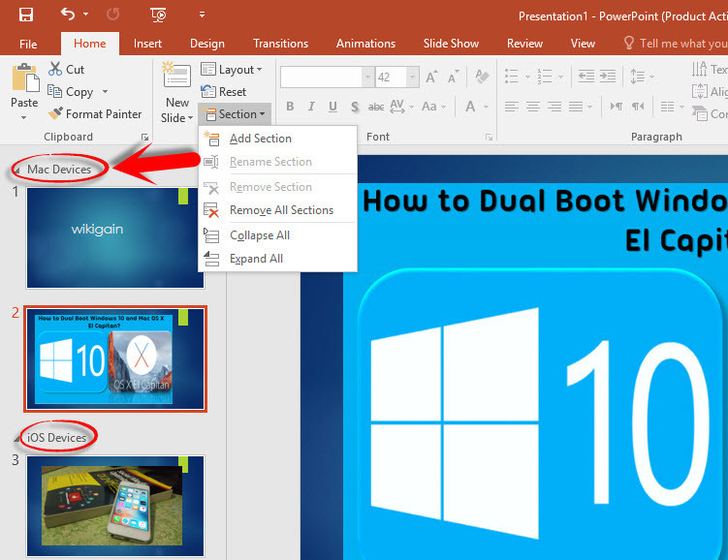This screenshot has width=728, height=560.
Task: Click the Paste clipboard icon
Action: pyautogui.click(x=25, y=78)
